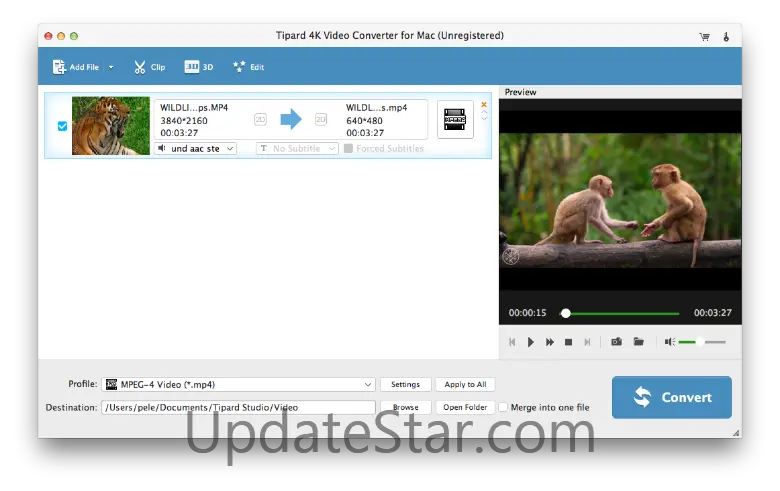Click the Open Folder button
The width and height of the screenshot is (780, 491).
pyautogui.click(x=465, y=407)
